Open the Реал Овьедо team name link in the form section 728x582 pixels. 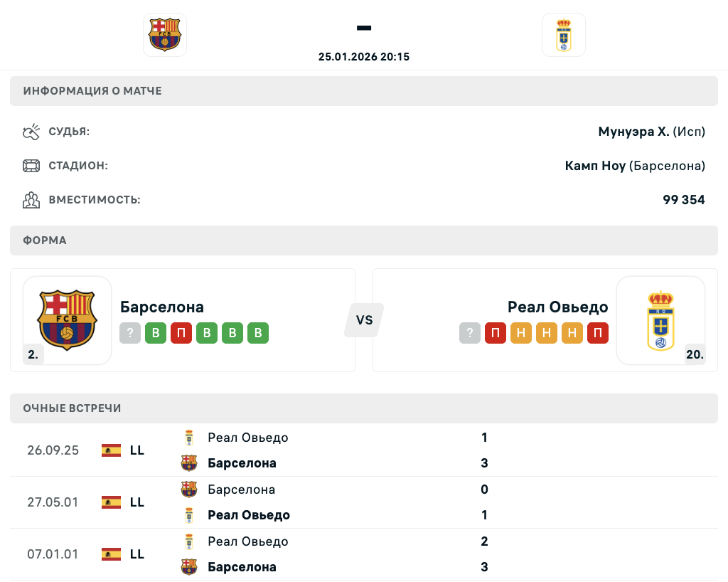tap(557, 307)
